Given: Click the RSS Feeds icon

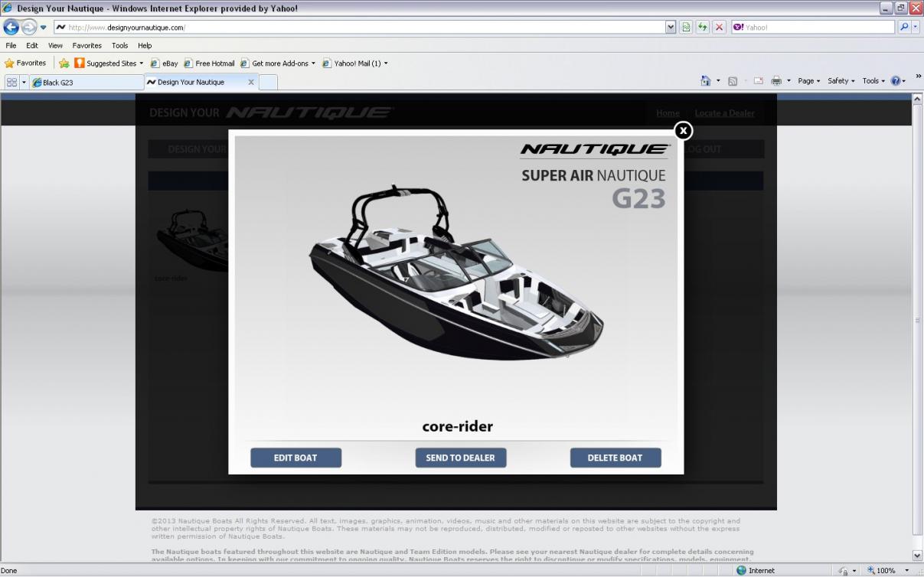Looking at the screenshot, I should (x=733, y=81).
